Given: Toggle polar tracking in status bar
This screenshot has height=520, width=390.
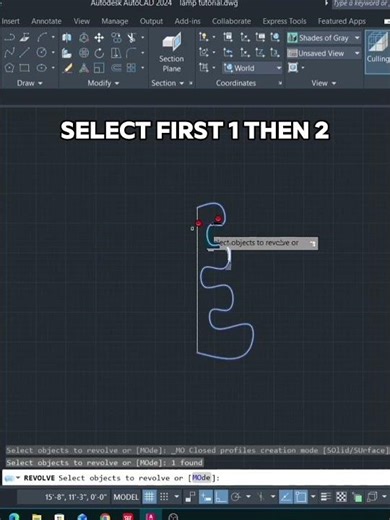Looking at the screenshot, I should pyautogui.click(x=235, y=497).
